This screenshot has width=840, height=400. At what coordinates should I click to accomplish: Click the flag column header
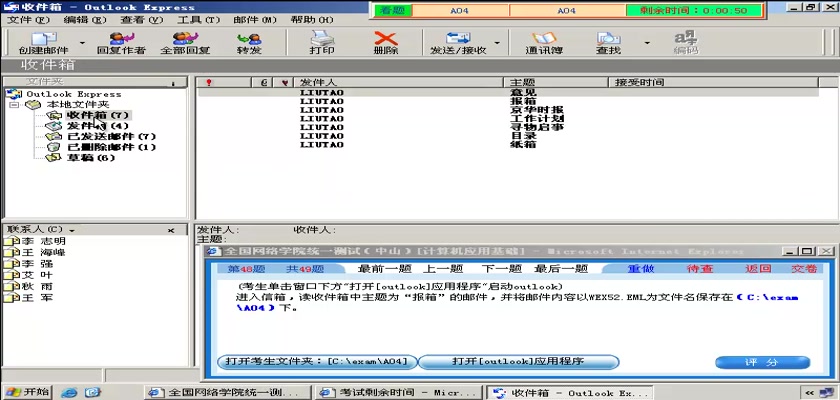click(x=284, y=82)
